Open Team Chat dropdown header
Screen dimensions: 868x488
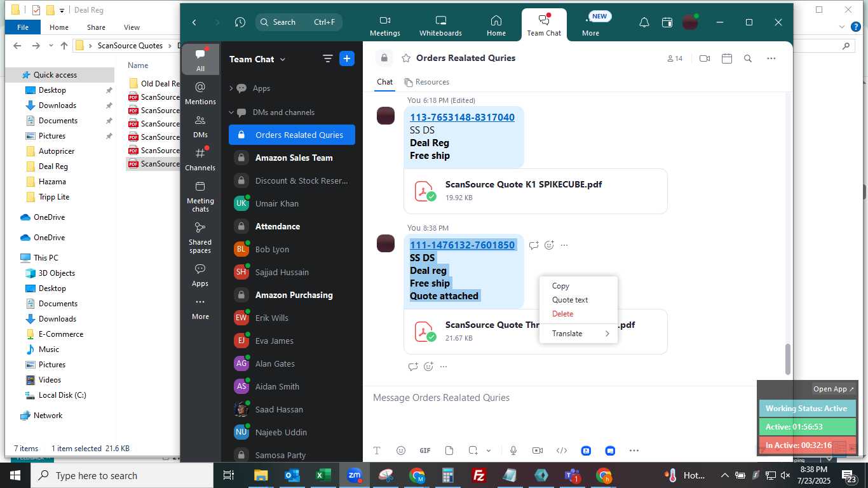(257, 59)
